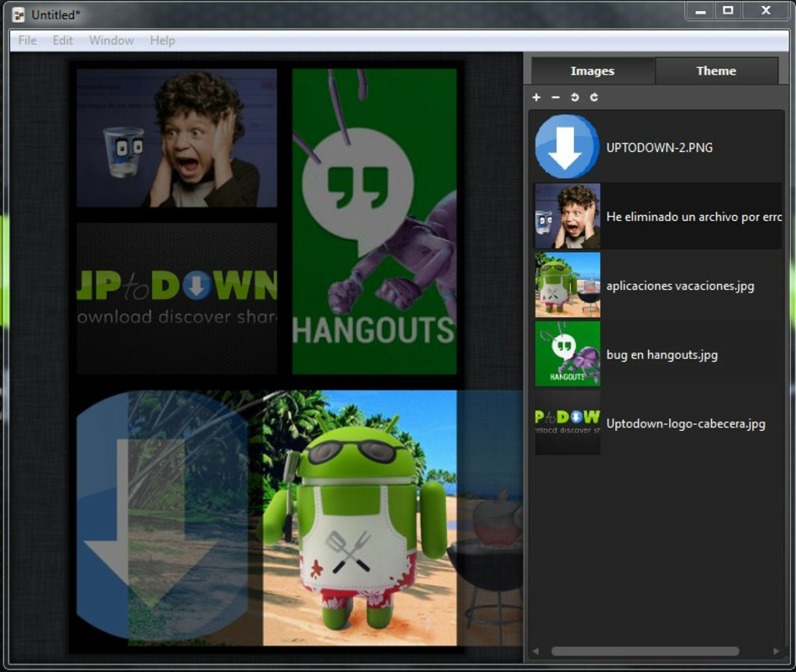Switch to the Images tab

pos(593,71)
